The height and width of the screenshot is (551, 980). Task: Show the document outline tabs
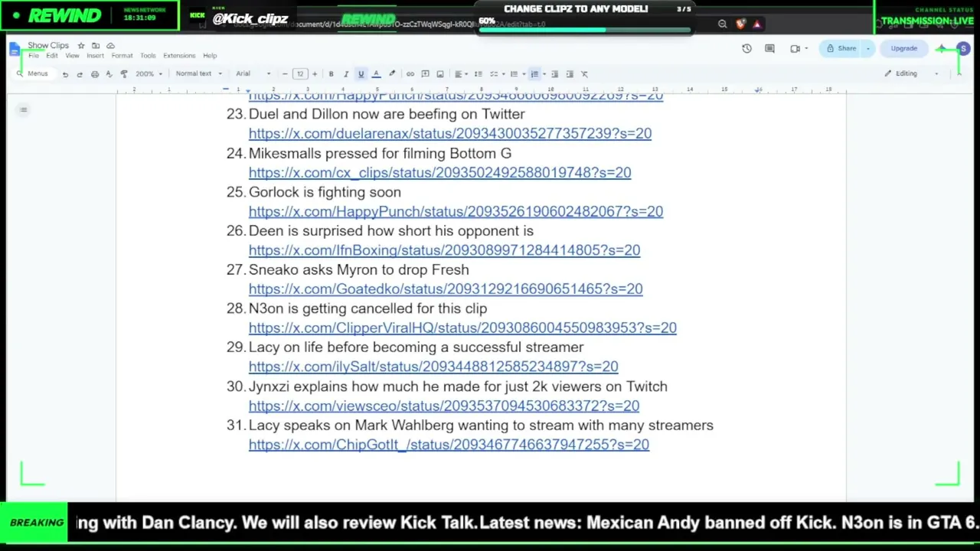[24, 110]
